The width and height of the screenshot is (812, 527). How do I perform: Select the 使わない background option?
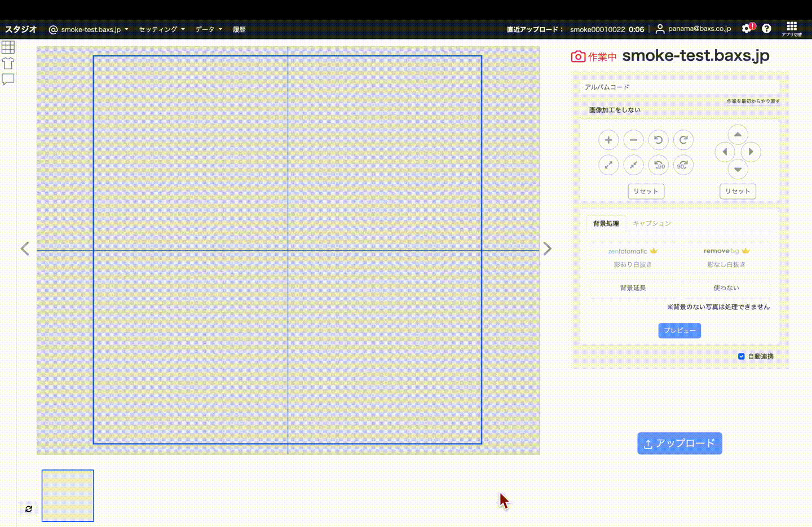point(726,288)
